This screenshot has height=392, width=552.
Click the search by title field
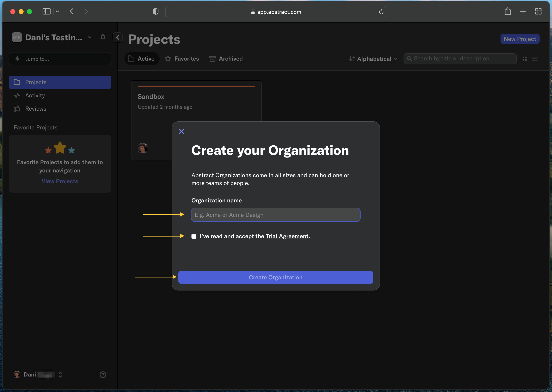(460, 59)
